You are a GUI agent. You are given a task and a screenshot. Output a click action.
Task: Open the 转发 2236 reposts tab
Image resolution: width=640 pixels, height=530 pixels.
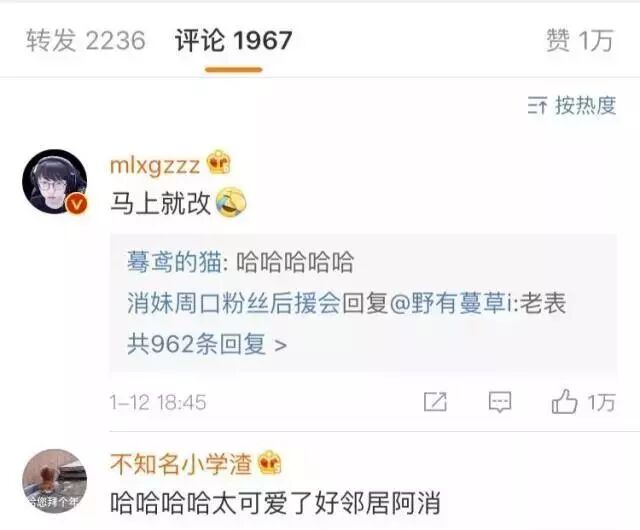click(x=86, y=40)
